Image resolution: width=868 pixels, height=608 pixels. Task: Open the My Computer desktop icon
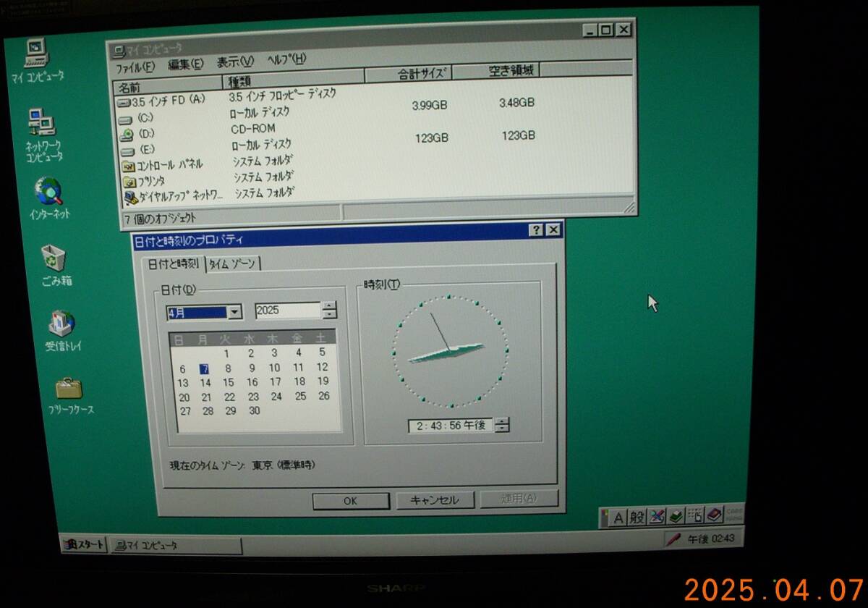click(x=36, y=61)
